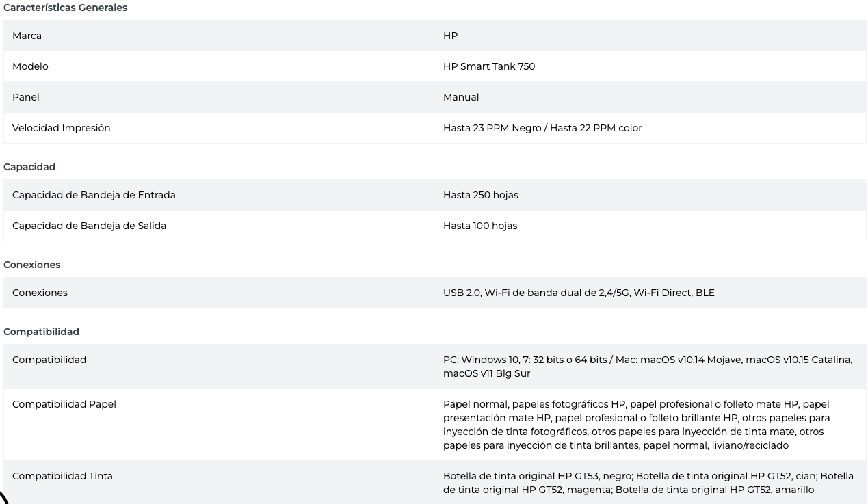This screenshot has width=868, height=504.
Task: Select the Capacidad de Bandeja de Salida label
Action: point(89,226)
